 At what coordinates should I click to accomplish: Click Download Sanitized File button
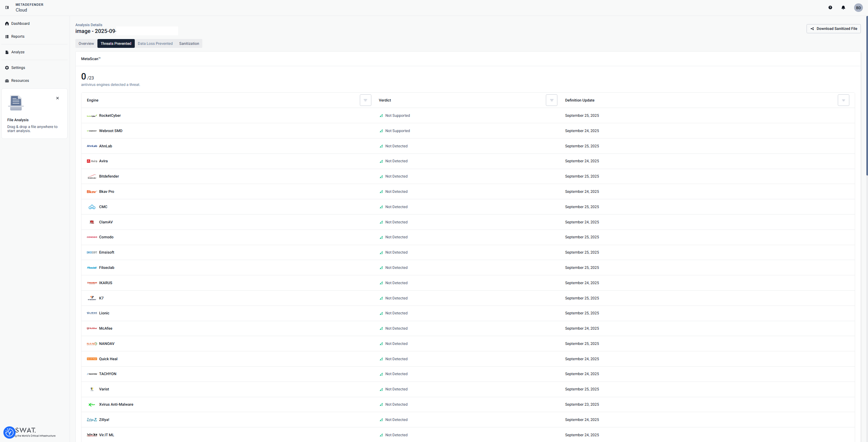(833, 29)
